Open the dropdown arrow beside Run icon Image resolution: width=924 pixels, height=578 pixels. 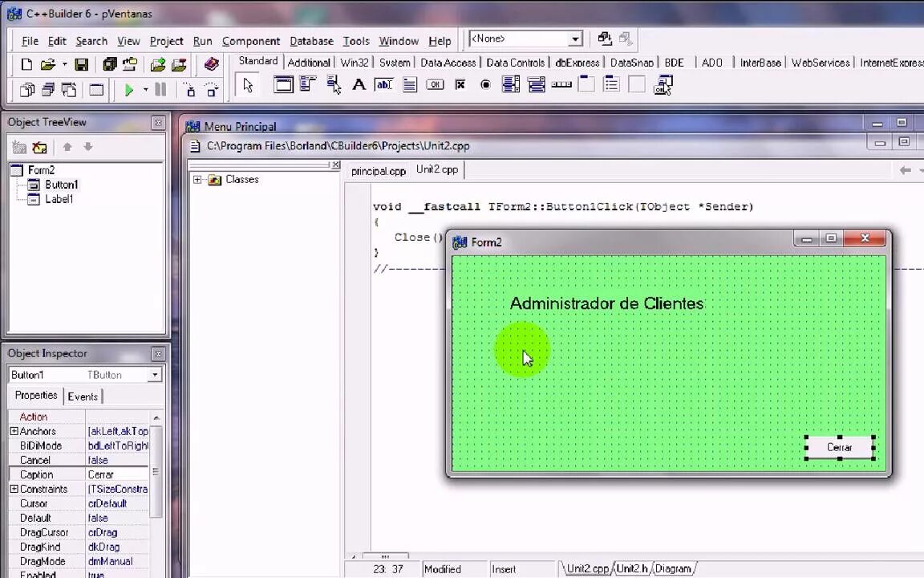(x=145, y=90)
